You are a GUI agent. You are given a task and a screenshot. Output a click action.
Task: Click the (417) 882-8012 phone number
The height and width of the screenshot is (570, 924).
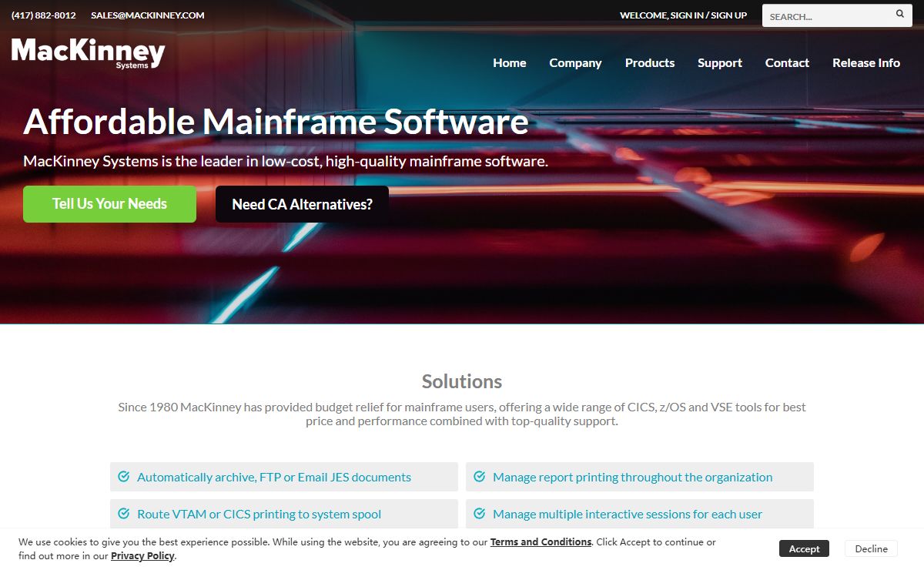click(x=44, y=15)
